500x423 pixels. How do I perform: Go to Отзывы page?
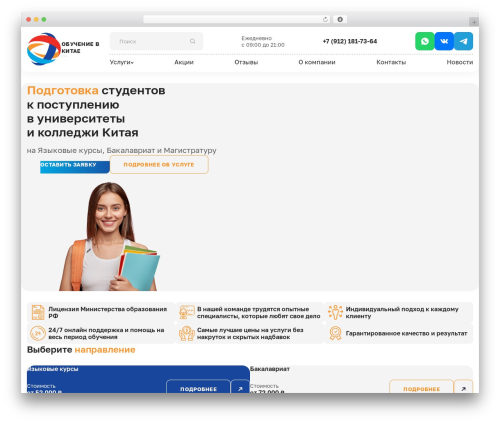point(246,62)
